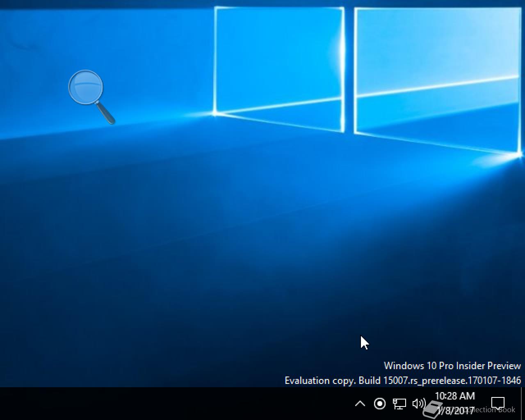Expand the hidden system tray icons chevron

point(360,404)
